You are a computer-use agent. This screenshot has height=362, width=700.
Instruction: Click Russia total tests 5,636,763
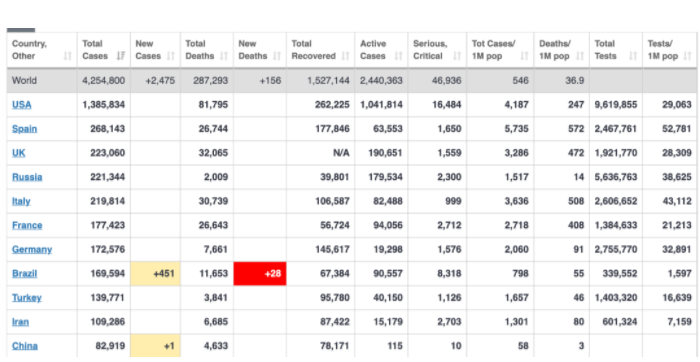616,177
